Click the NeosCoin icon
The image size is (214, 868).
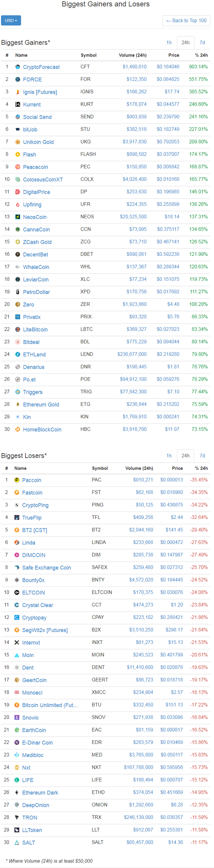pos(17,217)
